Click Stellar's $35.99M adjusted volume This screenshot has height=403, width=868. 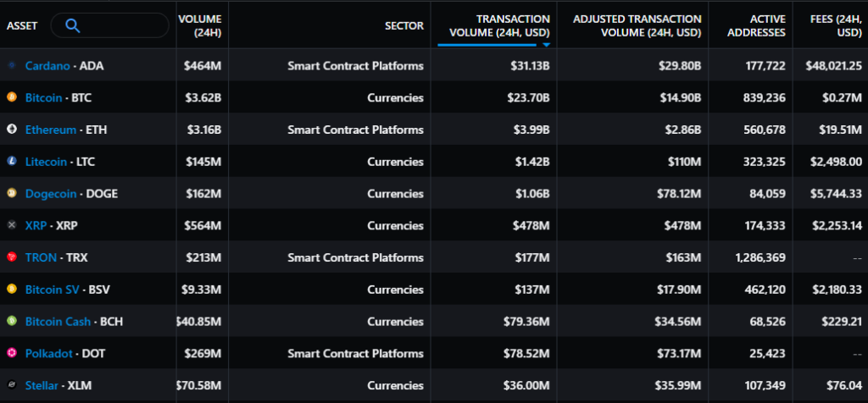(x=679, y=386)
